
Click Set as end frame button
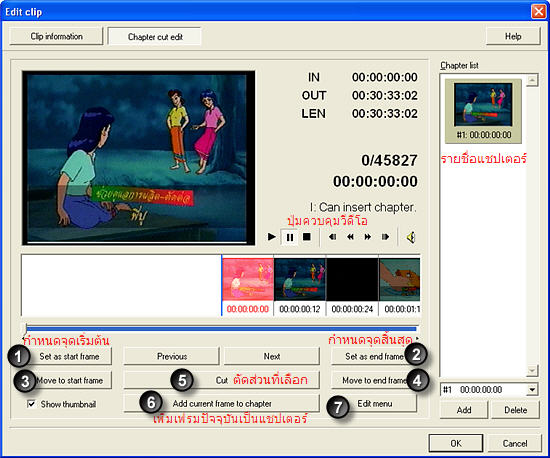tap(374, 356)
